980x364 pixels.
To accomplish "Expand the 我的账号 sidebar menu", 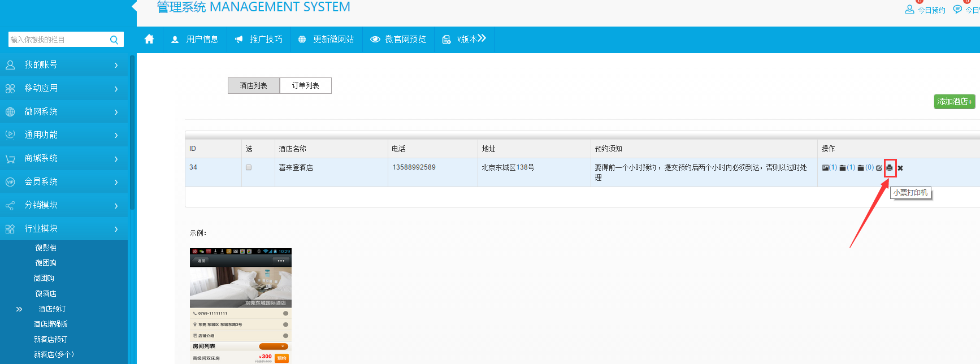I will click(64, 65).
